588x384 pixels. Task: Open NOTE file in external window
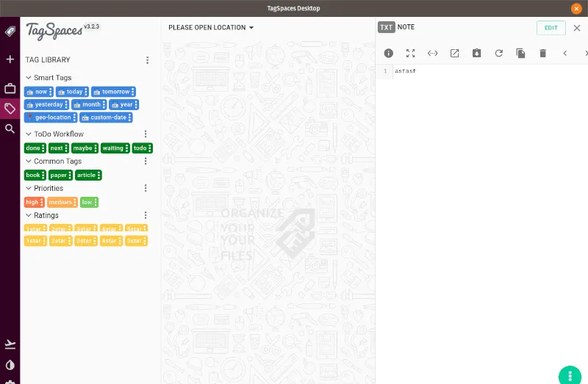(x=455, y=54)
